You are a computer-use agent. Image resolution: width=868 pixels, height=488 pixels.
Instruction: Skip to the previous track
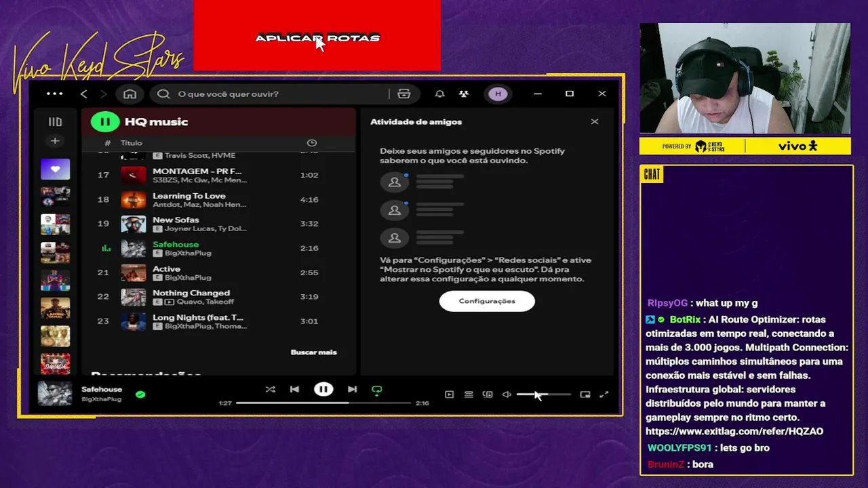(294, 390)
